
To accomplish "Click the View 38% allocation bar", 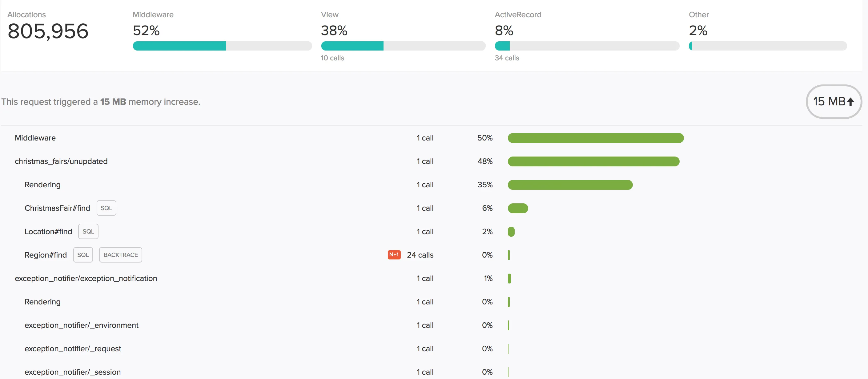I will tap(403, 46).
